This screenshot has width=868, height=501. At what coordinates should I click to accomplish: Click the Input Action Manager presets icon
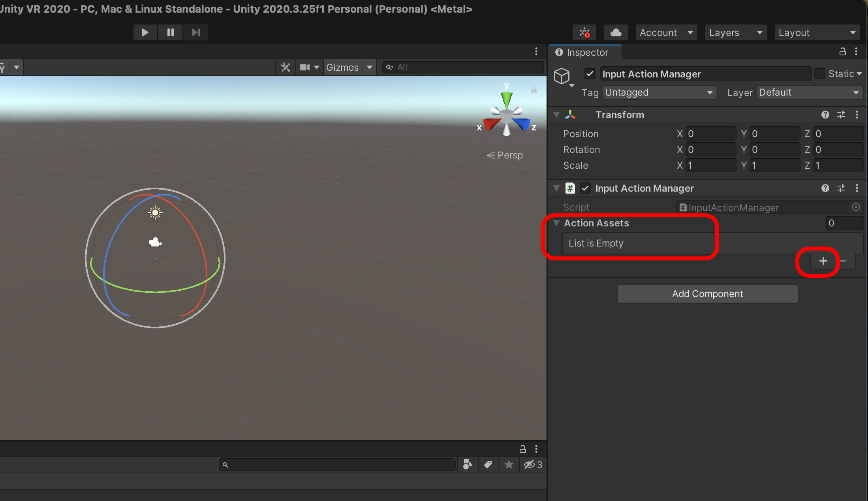[841, 188]
